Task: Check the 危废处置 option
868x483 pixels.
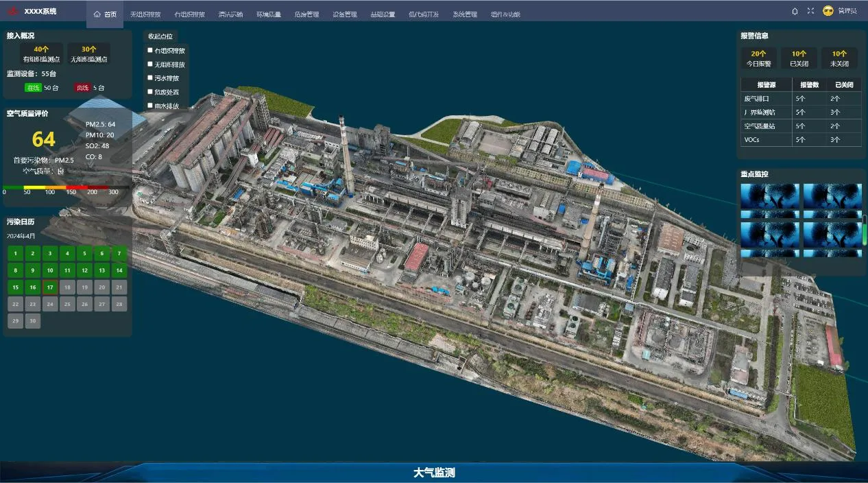Action: 150,92
